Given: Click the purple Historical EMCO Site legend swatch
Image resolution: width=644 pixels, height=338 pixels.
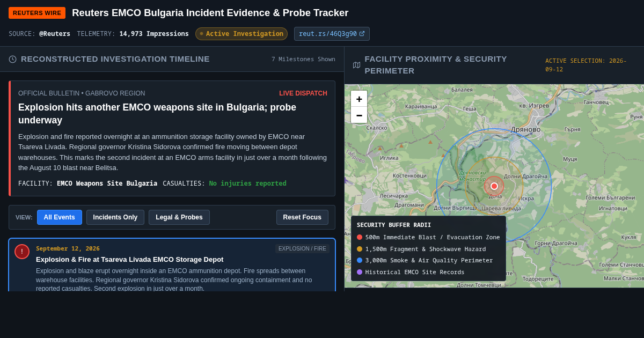Looking at the screenshot, I should (360, 272).
